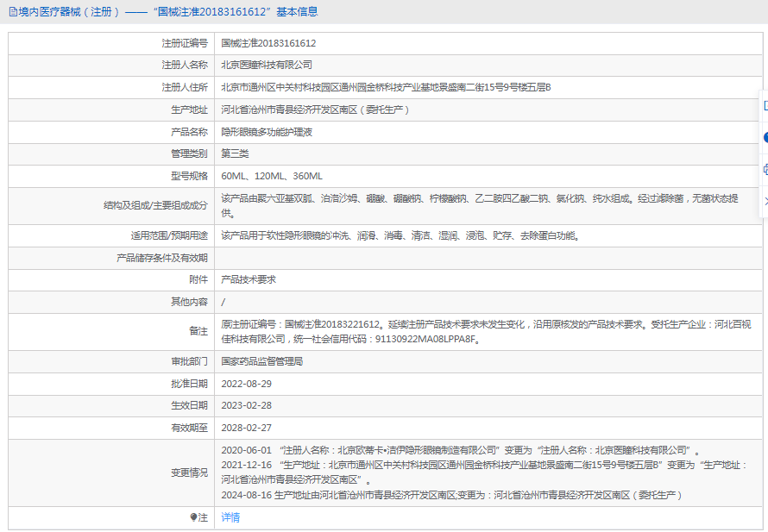The width and height of the screenshot is (768, 532).
Task: Click the location pin icon beside 注
Action: pos(193,517)
